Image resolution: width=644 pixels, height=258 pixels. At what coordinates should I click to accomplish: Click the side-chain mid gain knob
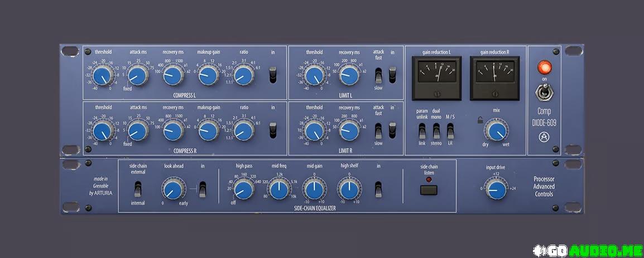pyautogui.click(x=314, y=189)
